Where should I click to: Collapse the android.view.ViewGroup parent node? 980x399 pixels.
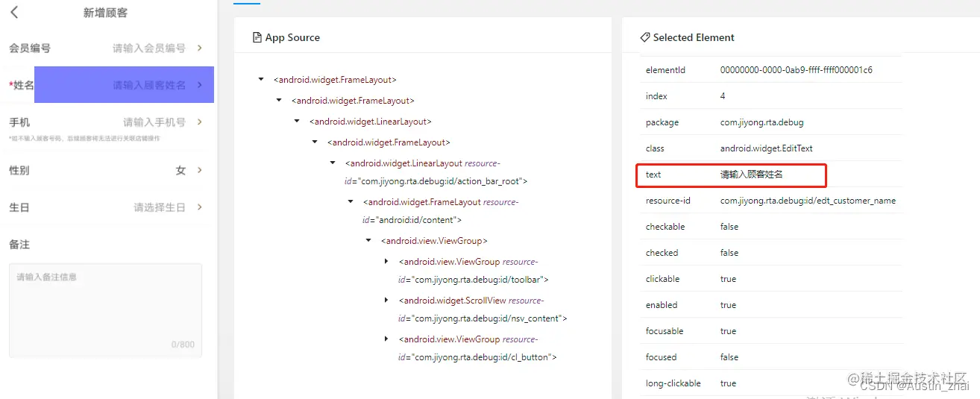(x=368, y=240)
